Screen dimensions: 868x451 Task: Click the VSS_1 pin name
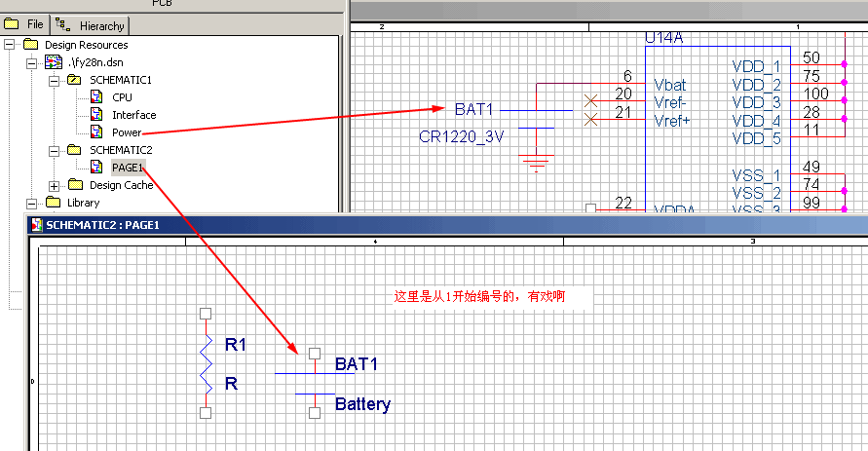[x=756, y=175]
